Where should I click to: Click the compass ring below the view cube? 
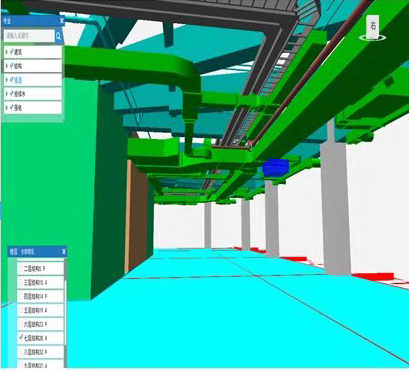pyautogui.click(x=372, y=38)
